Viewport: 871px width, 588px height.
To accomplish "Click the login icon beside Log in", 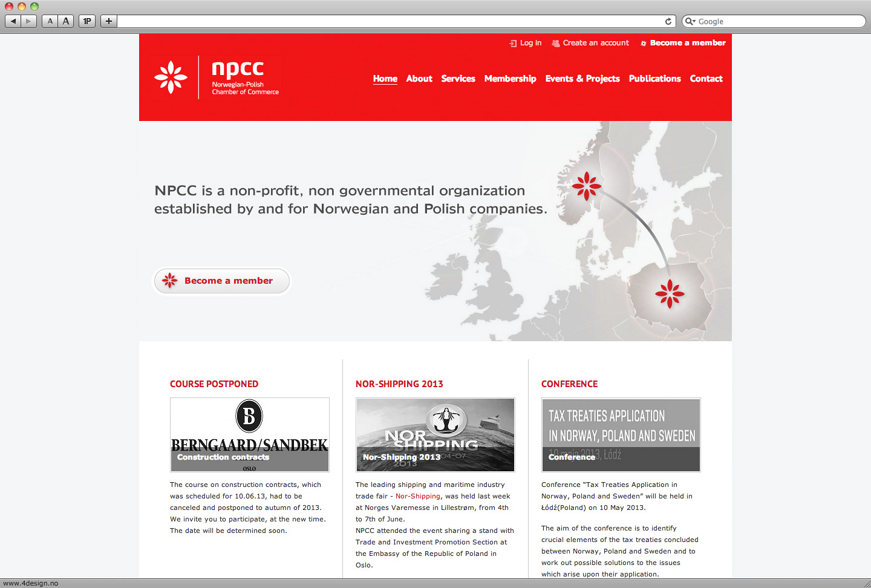I will pos(513,43).
